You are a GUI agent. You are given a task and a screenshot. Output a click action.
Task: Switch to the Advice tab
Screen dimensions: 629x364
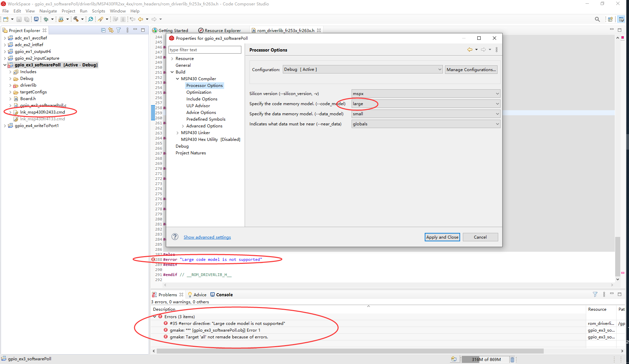(197, 295)
